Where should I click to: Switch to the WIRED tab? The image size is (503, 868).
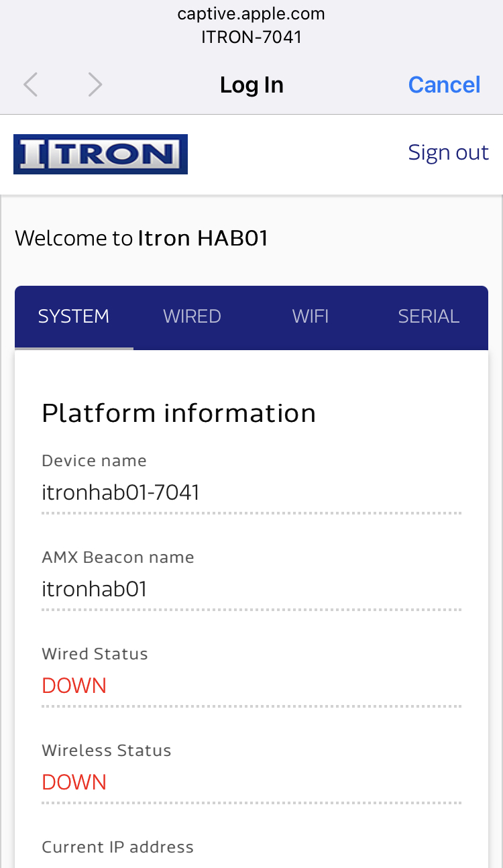(x=192, y=317)
